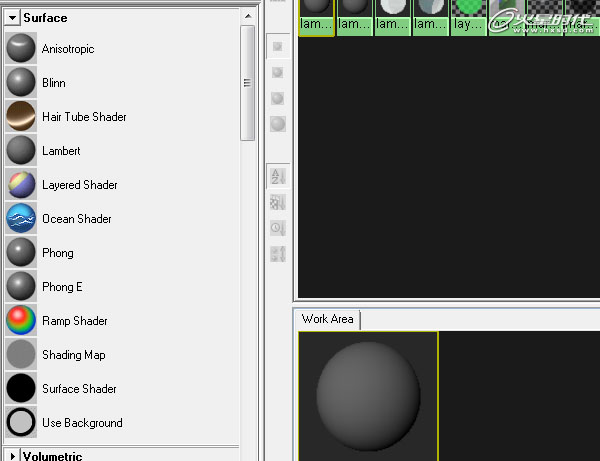The image size is (600, 461).
Task: Select the yellow-highlighted lam... material swatch
Action: tap(316, 18)
